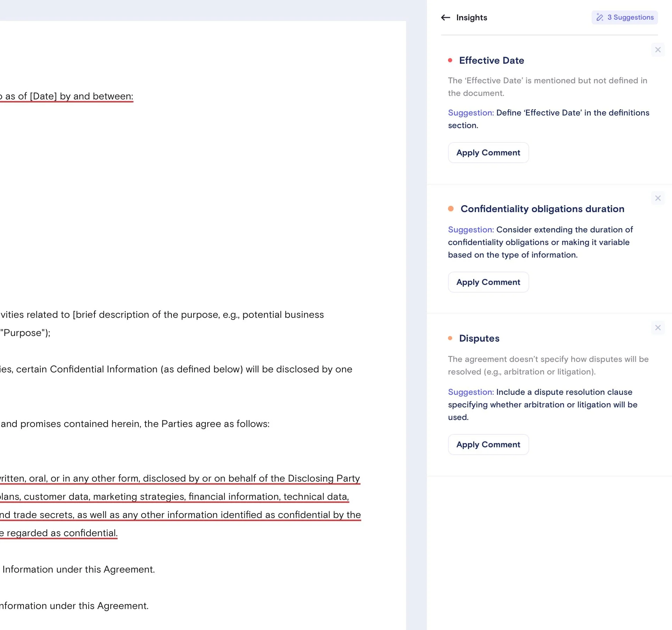Apply Comment for Effective Date suggestion

(488, 153)
